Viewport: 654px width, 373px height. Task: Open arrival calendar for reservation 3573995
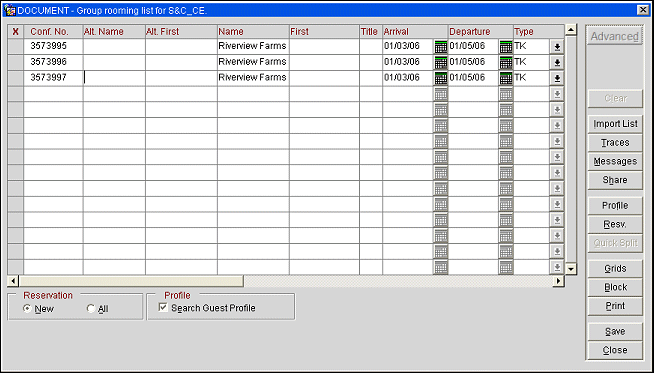[440, 47]
